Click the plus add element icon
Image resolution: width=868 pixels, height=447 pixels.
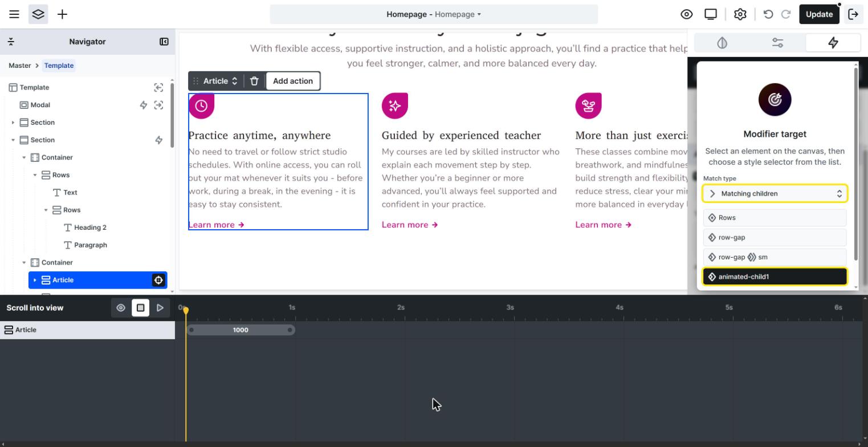(63, 14)
